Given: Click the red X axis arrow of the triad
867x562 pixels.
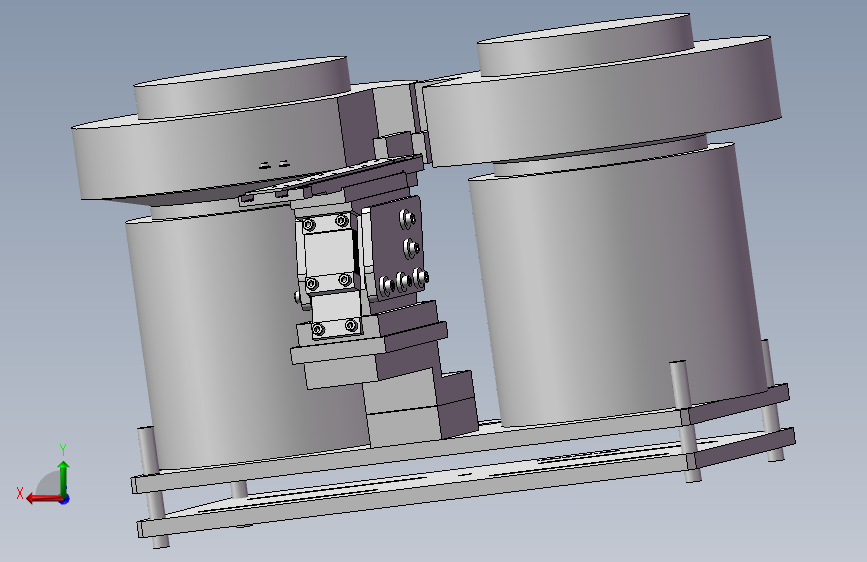Looking at the screenshot, I should pyautogui.click(x=44, y=498).
